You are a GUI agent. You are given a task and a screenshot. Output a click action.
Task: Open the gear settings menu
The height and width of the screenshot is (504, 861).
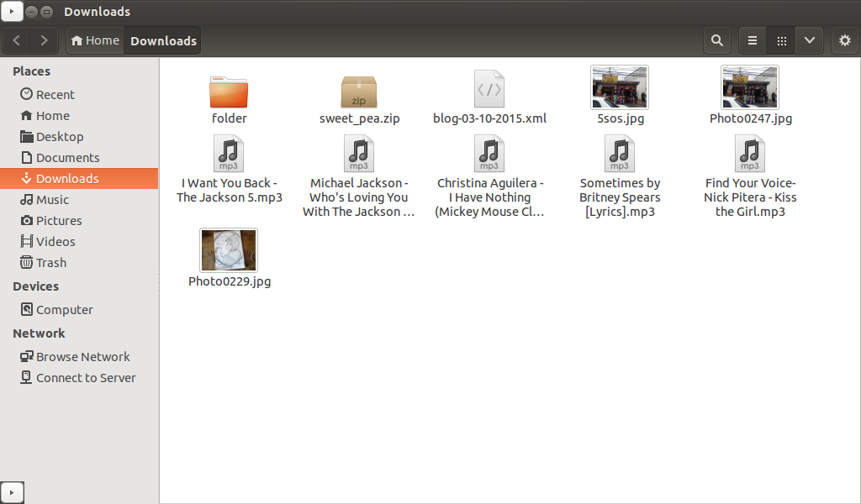pyautogui.click(x=845, y=40)
